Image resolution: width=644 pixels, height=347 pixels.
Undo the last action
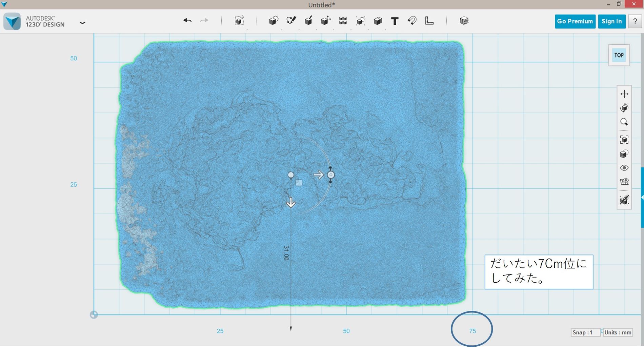point(187,21)
